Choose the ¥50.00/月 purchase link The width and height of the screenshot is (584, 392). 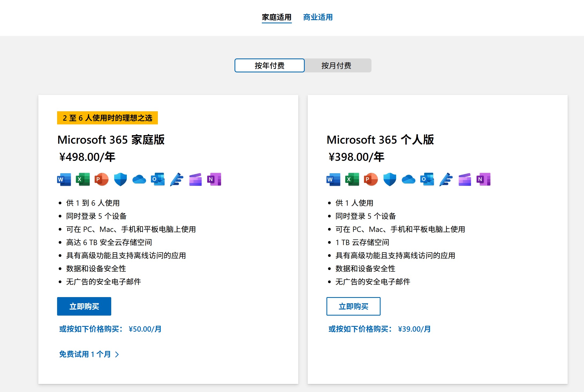110,329
